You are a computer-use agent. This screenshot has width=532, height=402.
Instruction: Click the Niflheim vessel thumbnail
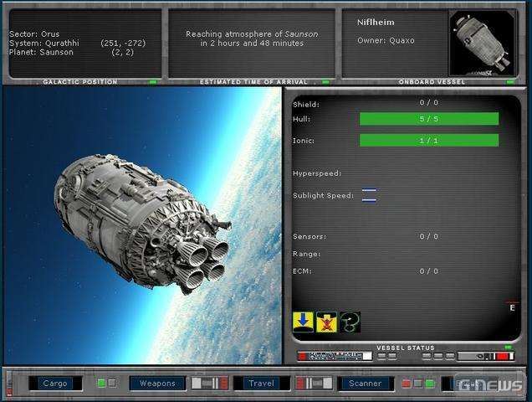pos(482,44)
